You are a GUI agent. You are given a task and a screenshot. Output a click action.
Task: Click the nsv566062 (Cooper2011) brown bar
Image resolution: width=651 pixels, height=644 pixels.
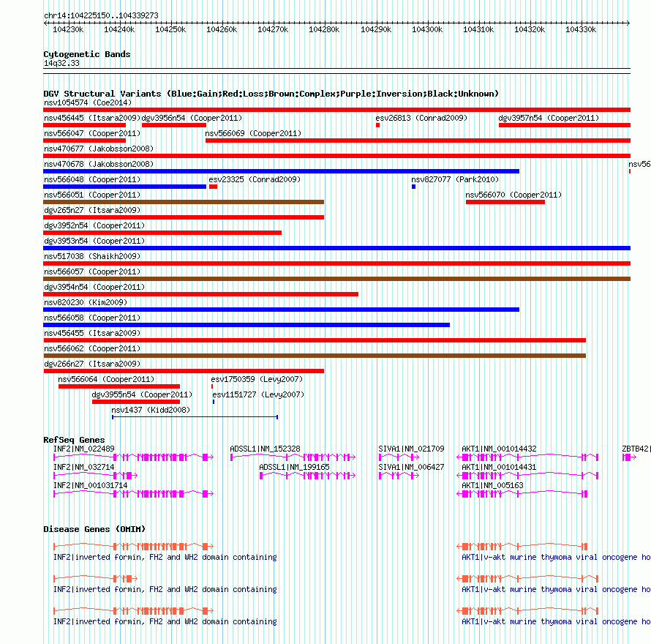pos(315,356)
